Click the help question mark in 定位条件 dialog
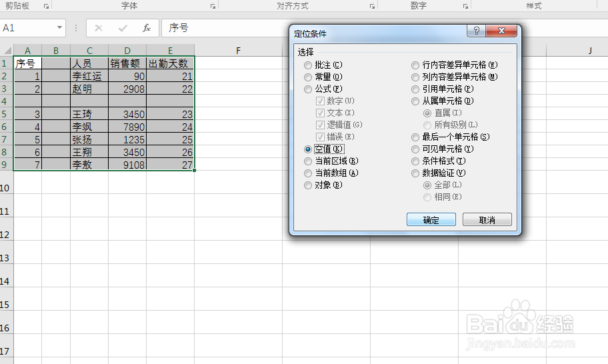The width and height of the screenshot is (608, 364). (477, 31)
